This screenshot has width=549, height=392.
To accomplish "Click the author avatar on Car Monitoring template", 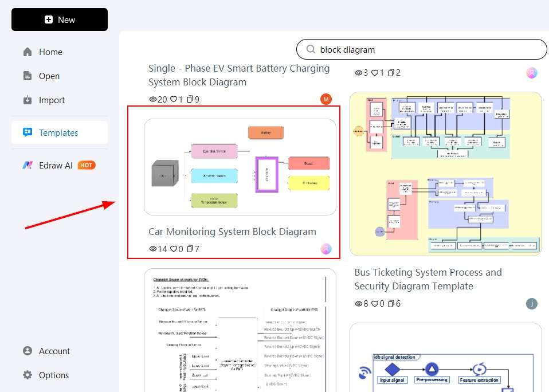I will point(326,249).
